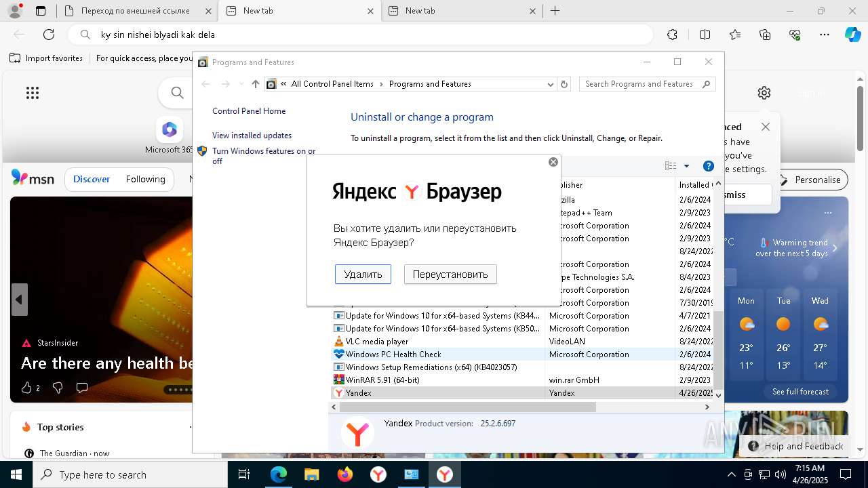Open Edge tab actions menu icon
The height and width of the screenshot is (488, 868).
click(x=41, y=11)
